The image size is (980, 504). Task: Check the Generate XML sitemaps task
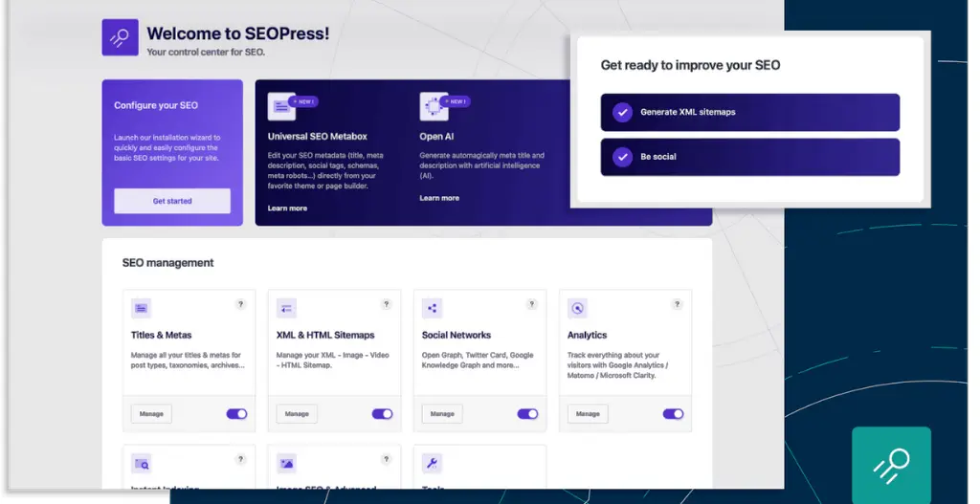click(623, 112)
